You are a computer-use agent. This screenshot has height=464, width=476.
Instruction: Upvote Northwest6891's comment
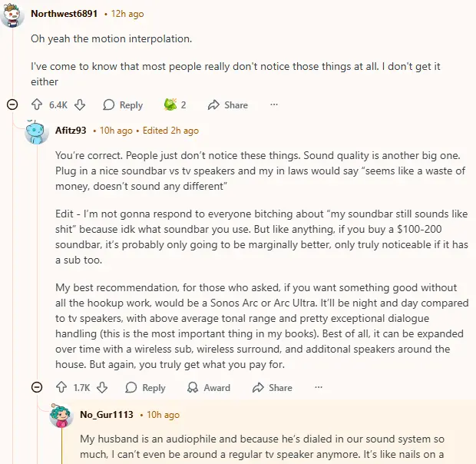37,104
